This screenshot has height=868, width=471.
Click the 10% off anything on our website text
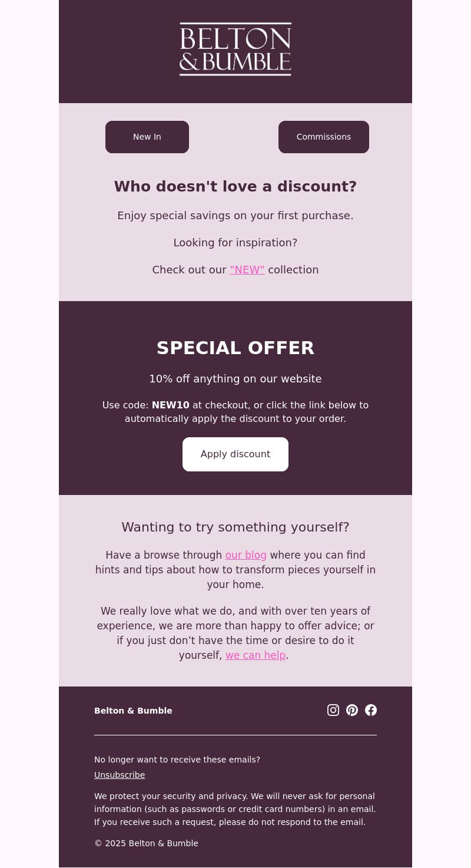(x=235, y=379)
